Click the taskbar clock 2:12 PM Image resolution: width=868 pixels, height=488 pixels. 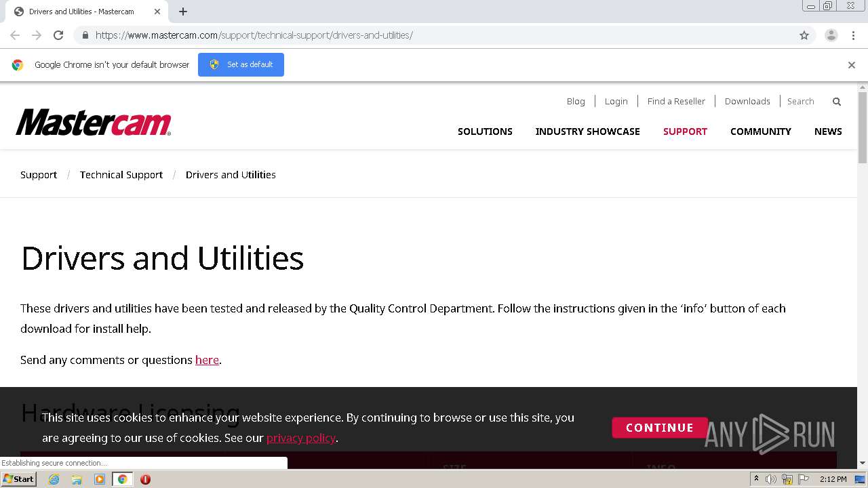point(833,479)
